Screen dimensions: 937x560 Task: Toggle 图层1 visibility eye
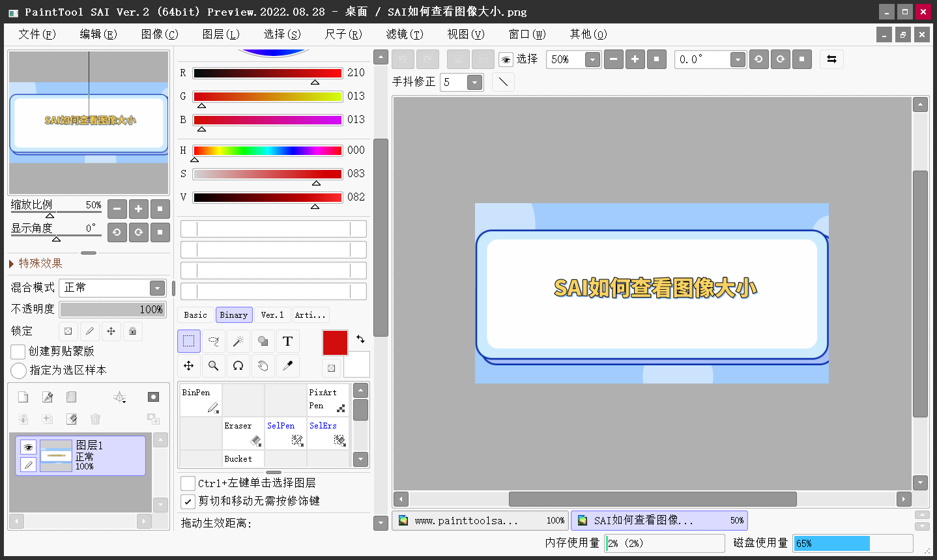click(x=28, y=447)
